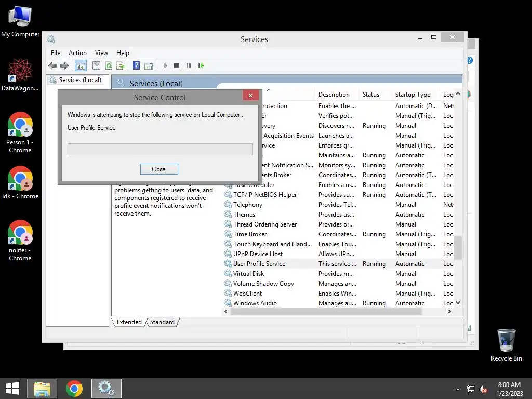This screenshot has width=532, height=399.
Task: Click the Back arrow in Services toolbar
Action: coord(52,65)
